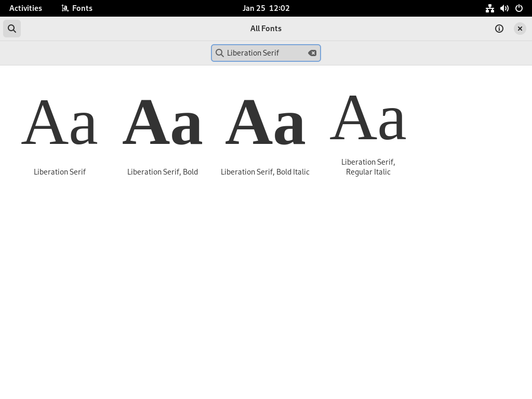Click the search field's magnifier icon

click(x=220, y=53)
